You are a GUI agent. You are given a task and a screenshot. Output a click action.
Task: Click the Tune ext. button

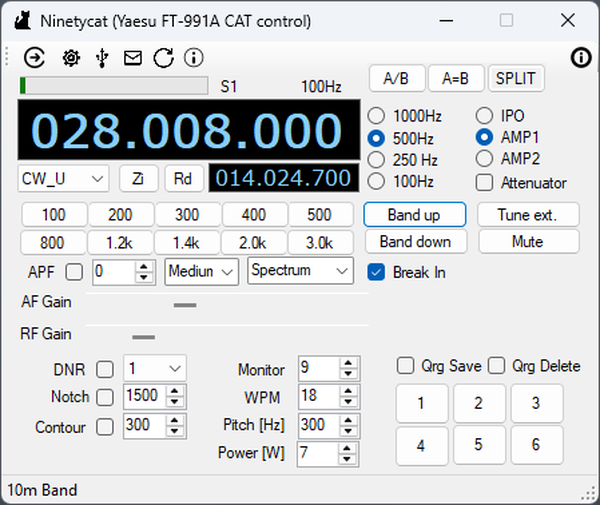528,215
